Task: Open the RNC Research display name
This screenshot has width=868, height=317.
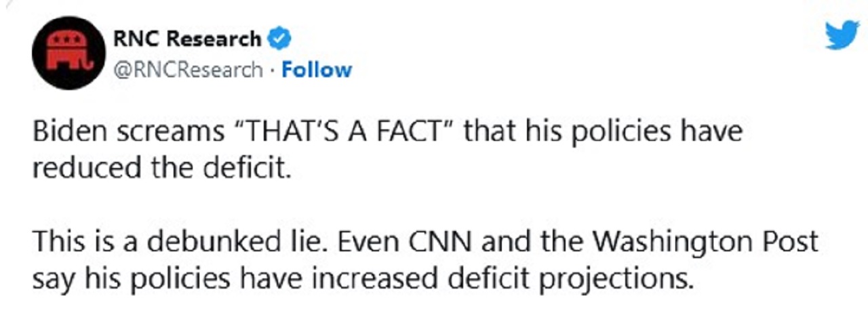Action: (x=187, y=40)
